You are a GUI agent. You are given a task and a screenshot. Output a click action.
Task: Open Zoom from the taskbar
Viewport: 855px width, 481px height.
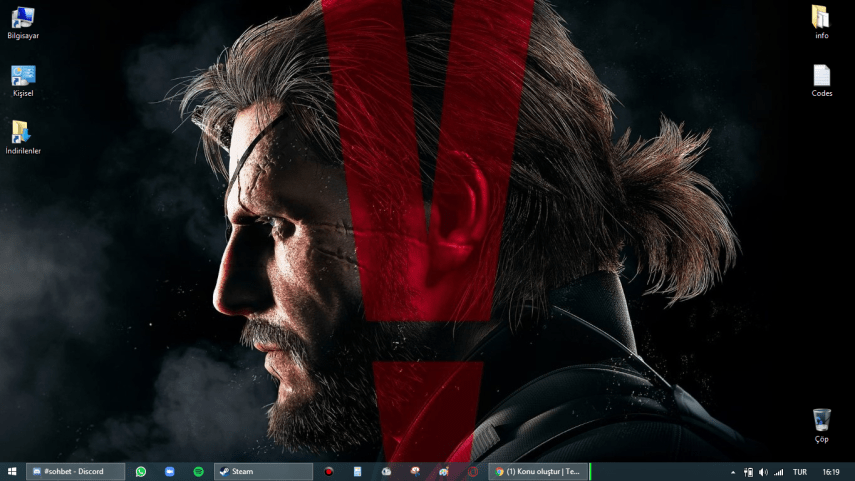[170, 472]
